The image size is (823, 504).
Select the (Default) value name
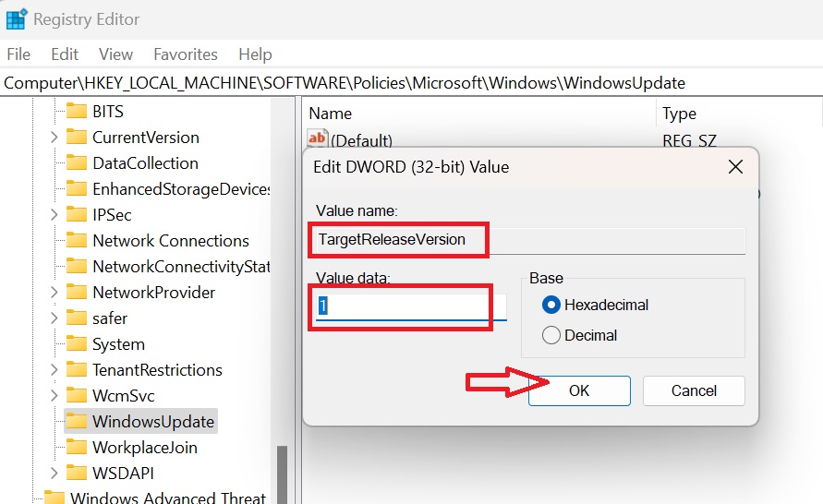(362, 140)
